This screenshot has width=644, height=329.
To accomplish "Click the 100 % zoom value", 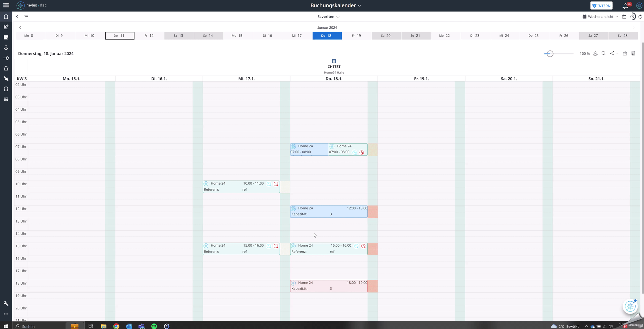I will click(584, 54).
